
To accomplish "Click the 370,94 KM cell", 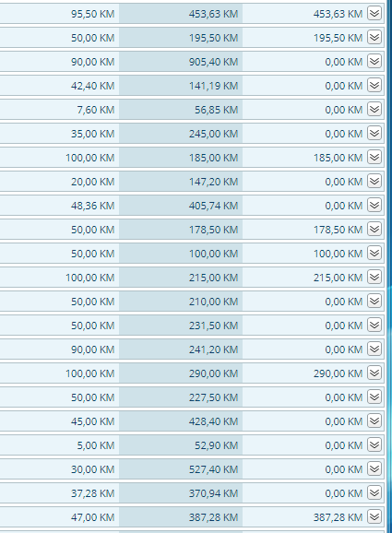I will (181, 493).
